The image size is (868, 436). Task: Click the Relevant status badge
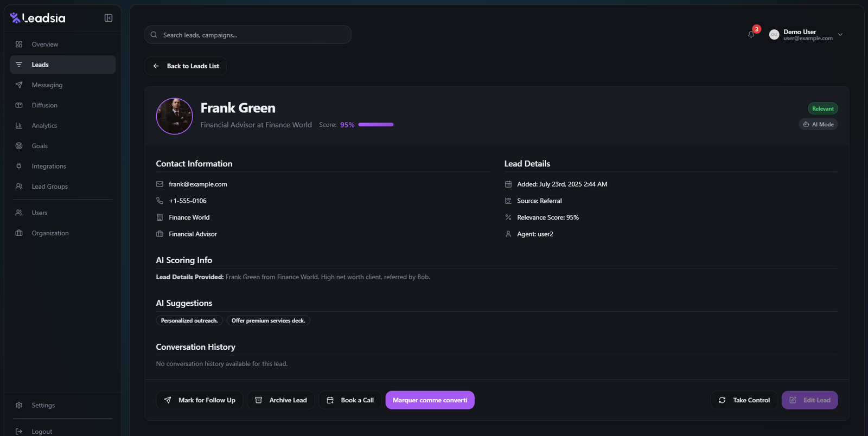(822, 109)
